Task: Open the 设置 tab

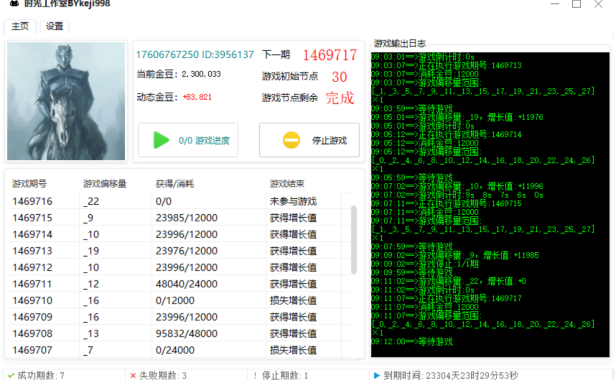Action: pyautogui.click(x=54, y=26)
